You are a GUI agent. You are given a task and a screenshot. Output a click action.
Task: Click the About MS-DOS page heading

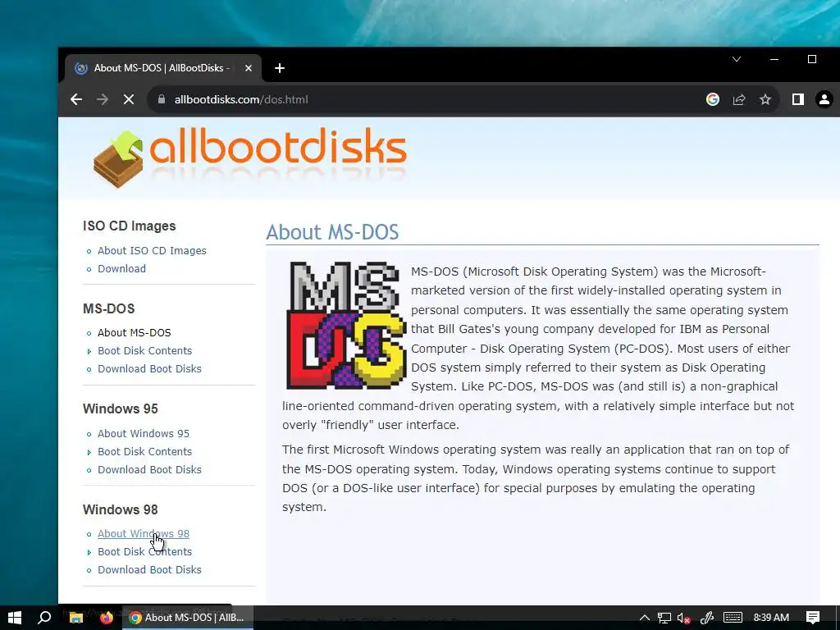(332, 232)
